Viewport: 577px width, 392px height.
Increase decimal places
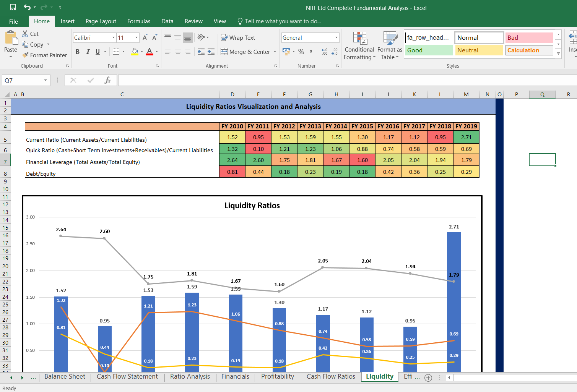(x=325, y=52)
